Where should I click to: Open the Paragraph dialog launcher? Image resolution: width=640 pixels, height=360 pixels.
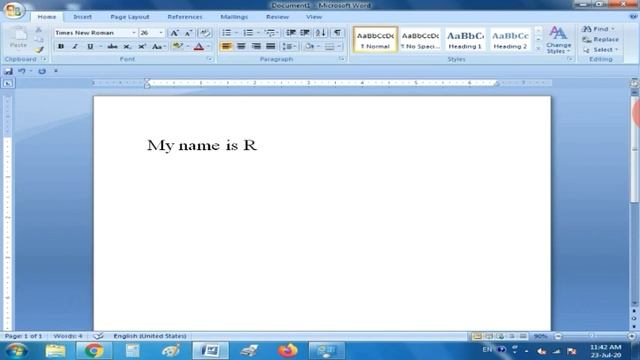342,59
